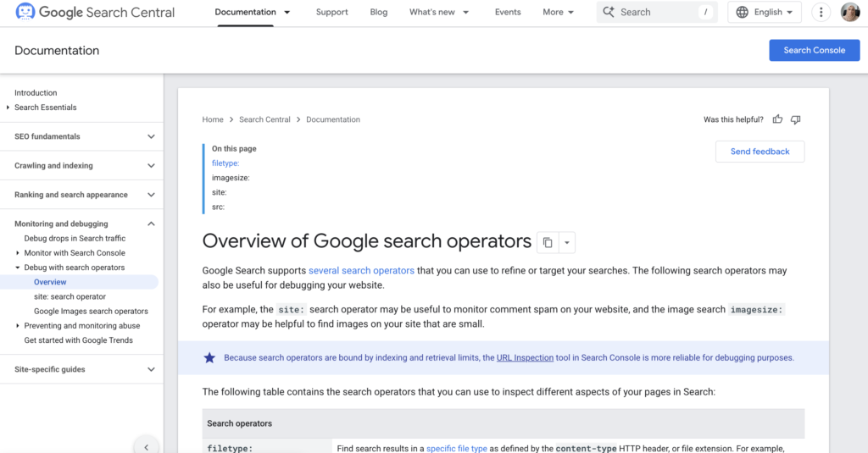Jump to src: on this page
The width and height of the screenshot is (868, 453).
(x=218, y=207)
